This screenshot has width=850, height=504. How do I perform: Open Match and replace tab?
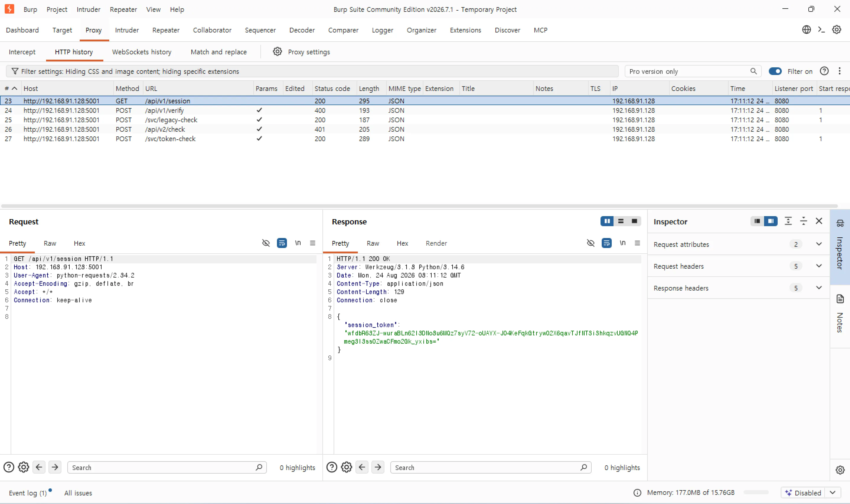219,52
